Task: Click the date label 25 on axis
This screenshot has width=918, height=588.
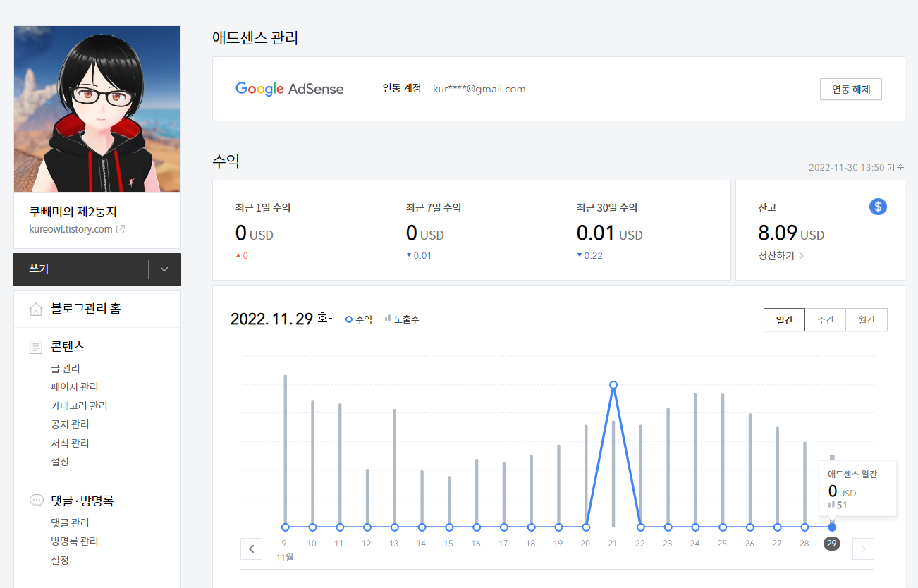Action: [x=723, y=544]
